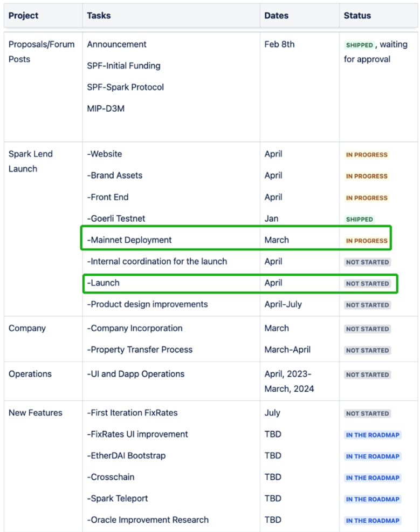Image resolution: width=420 pixels, height=532 pixels.
Task: Click the IN THE ROADMAP badge for Spark Teleport
Action: point(373,499)
